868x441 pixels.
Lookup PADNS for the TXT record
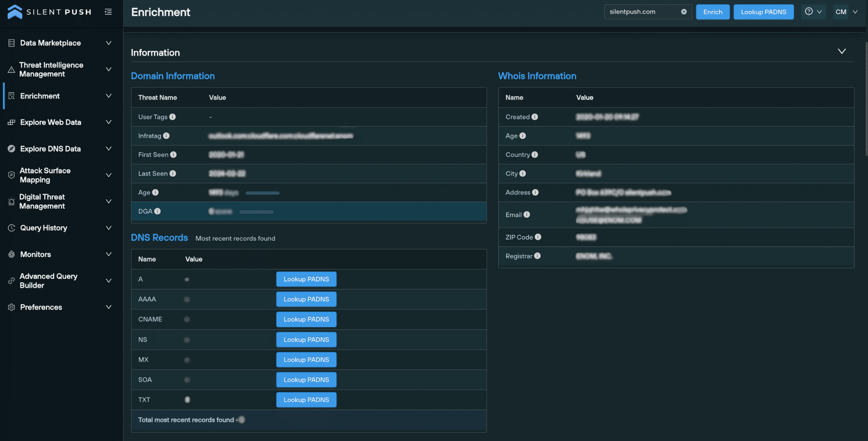(x=306, y=400)
